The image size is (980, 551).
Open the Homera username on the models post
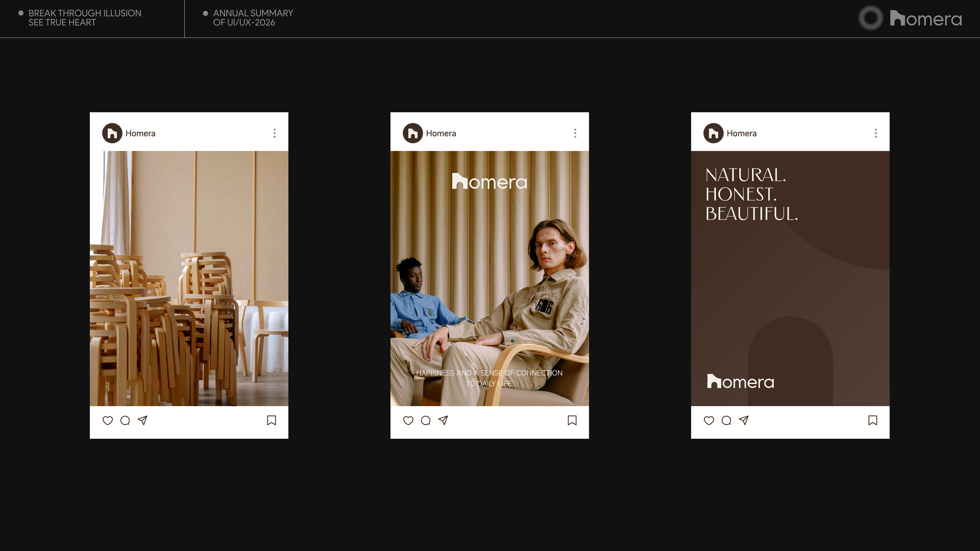click(441, 133)
